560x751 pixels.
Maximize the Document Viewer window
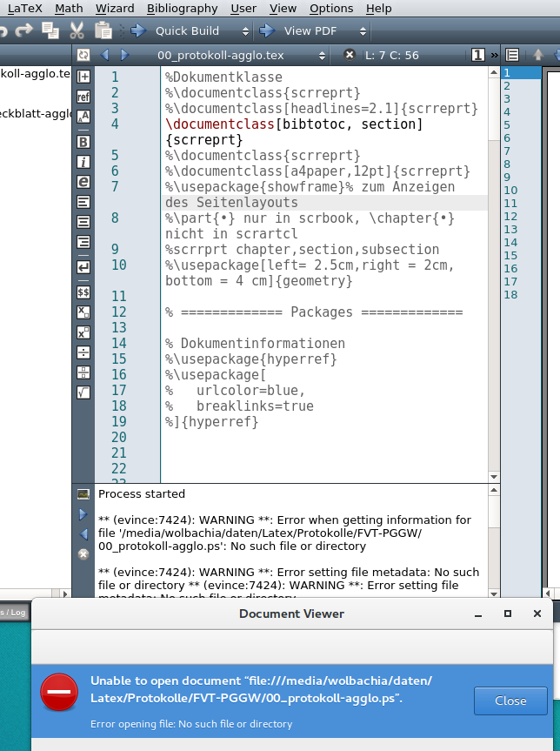[508, 614]
